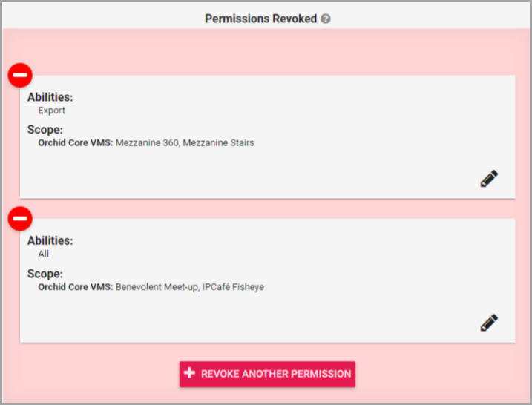Click Abilities label in the Export card
Screen dimensions: 532x405
pyautogui.click(x=50, y=97)
